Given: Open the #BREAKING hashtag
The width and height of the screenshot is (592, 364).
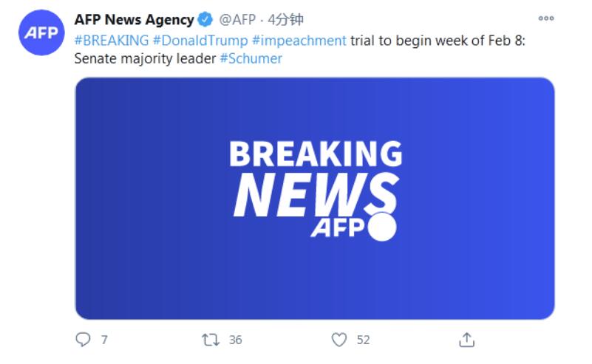Looking at the screenshot, I should tap(111, 40).
